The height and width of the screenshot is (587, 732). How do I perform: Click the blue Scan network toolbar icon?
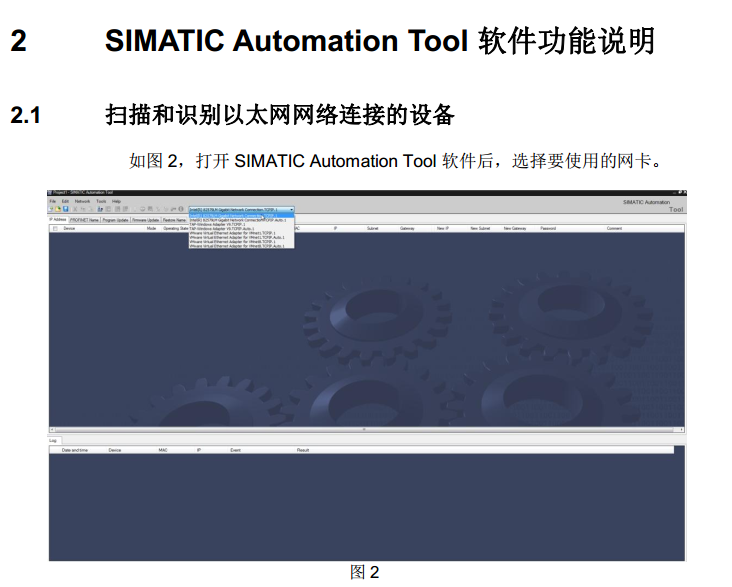tap(100, 209)
